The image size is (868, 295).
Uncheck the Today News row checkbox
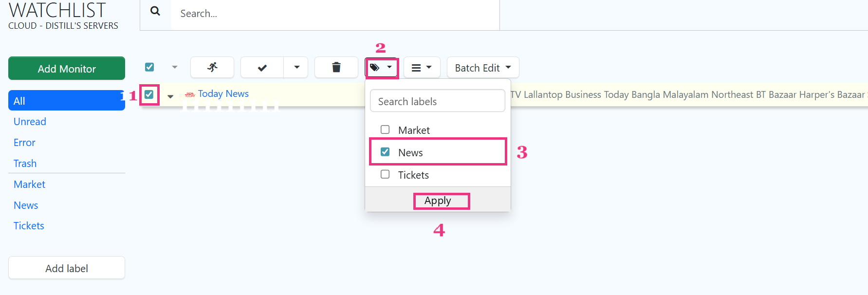[149, 94]
